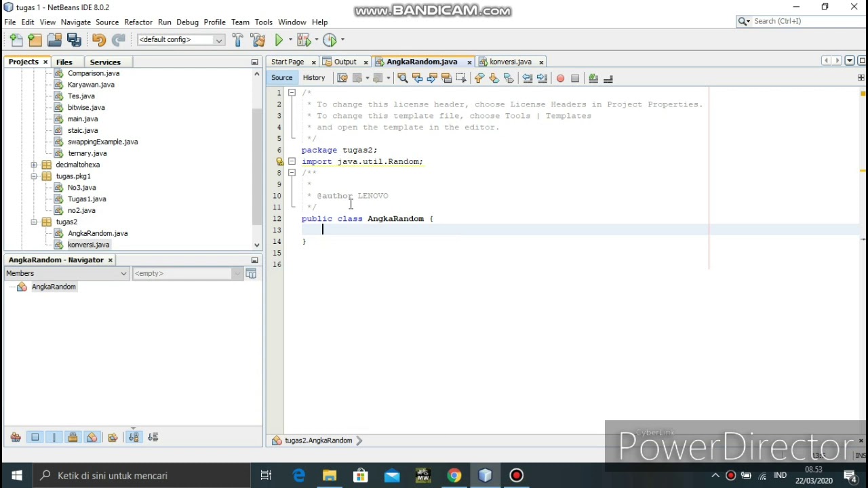The image size is (868, 488).
Task: Select the Services panel tab
Action: [x=105, y=62]
